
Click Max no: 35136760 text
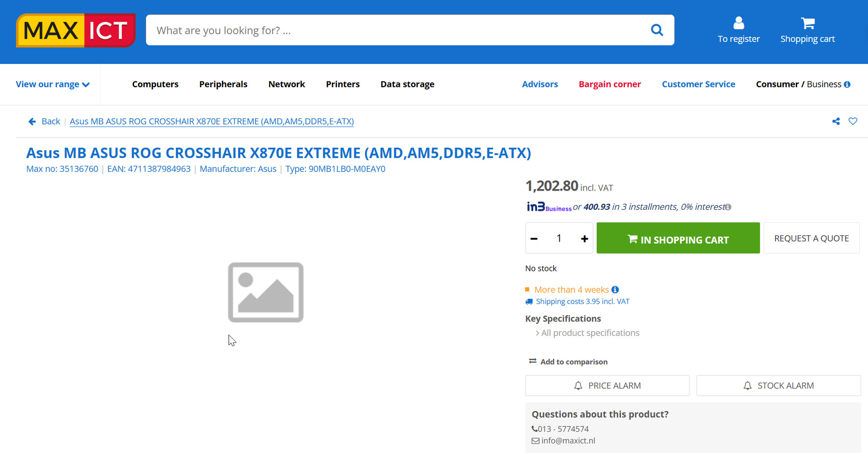click(x=62, y=169)
